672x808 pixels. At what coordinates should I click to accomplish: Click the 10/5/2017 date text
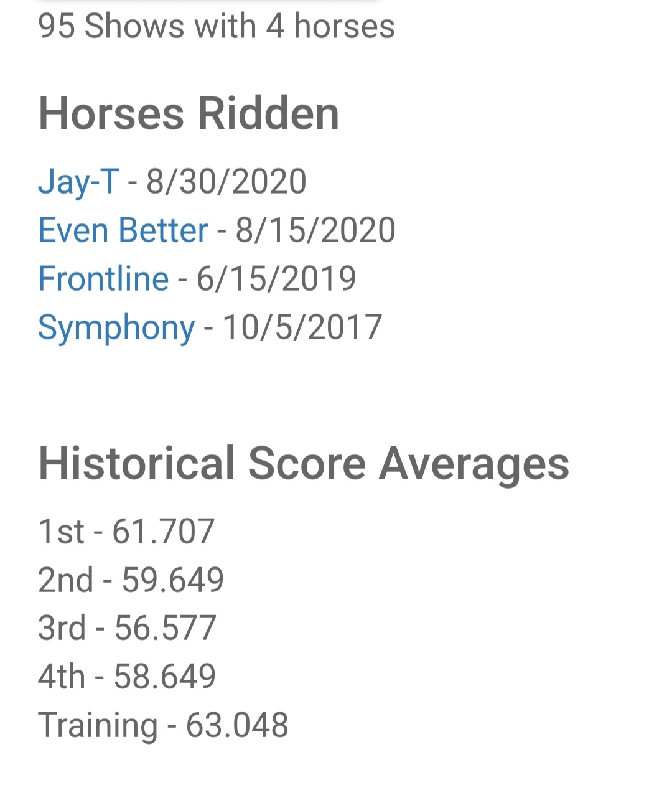[302, 327]
